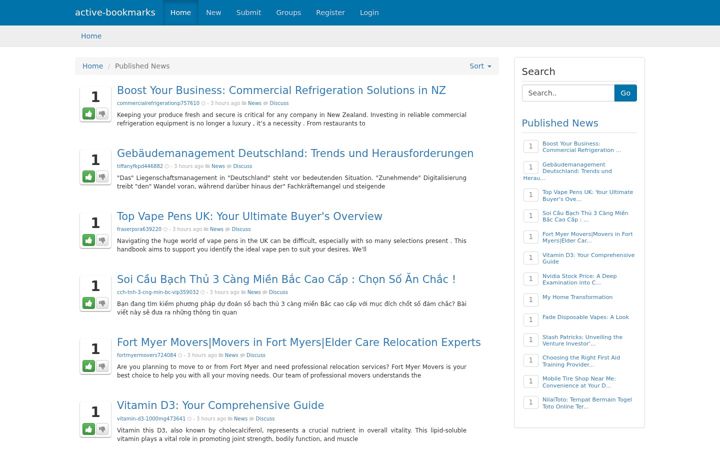Open the Register page

pos(330,12)
